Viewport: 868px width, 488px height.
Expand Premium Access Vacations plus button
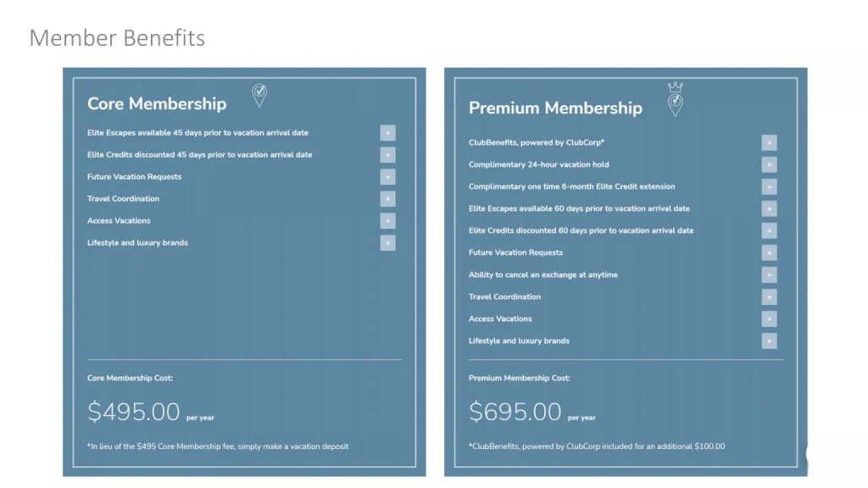(x=769, y=319)
